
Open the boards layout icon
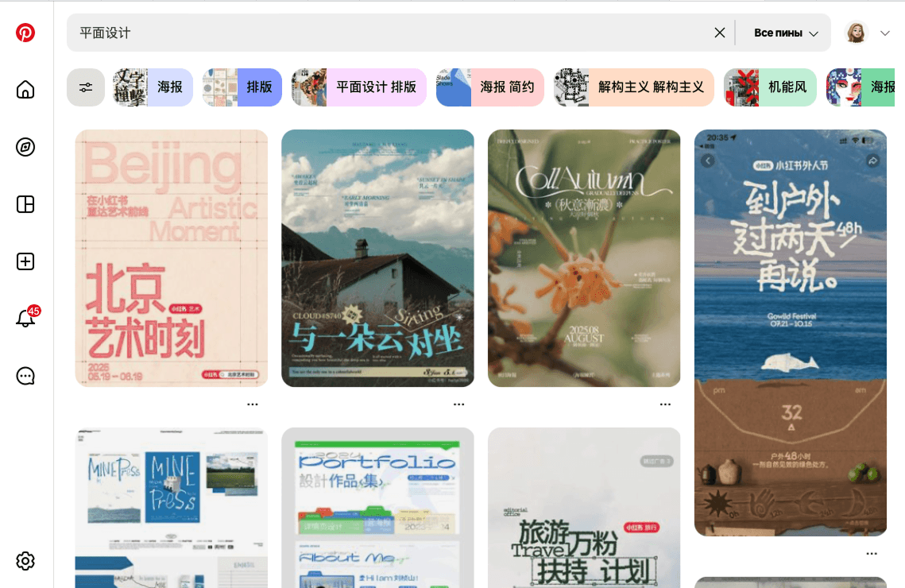(25, 204)
